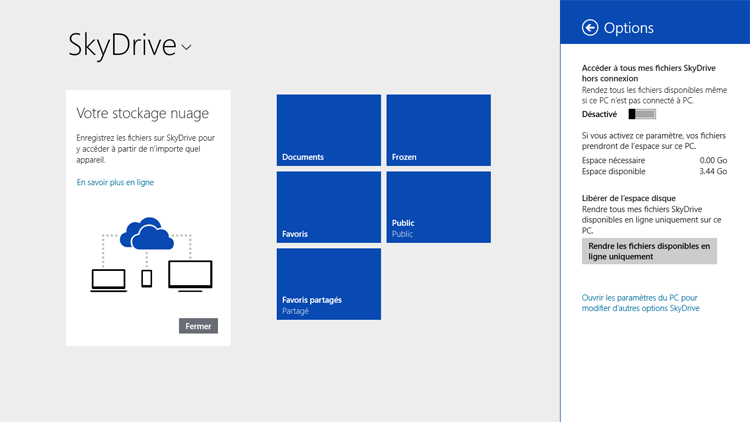Click "Rendre les fichiers disponibles en ligne uniquement"
The image size is (750, 422).
pos(649,251)
